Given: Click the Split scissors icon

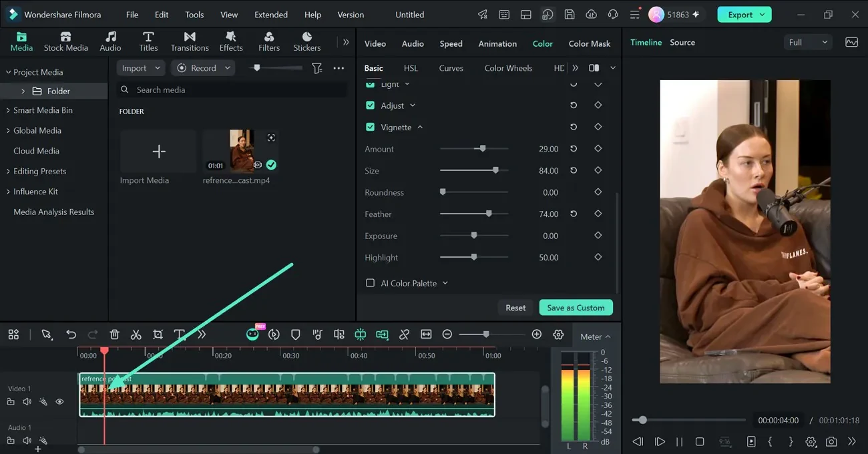Looking at the screenshot, I should click(x=136, y=334).
